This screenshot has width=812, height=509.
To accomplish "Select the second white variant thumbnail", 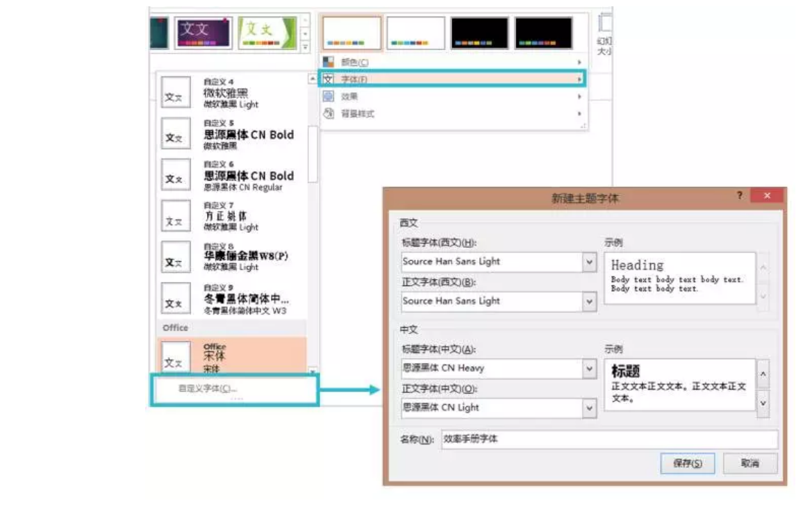I will [x=415, y=33].
